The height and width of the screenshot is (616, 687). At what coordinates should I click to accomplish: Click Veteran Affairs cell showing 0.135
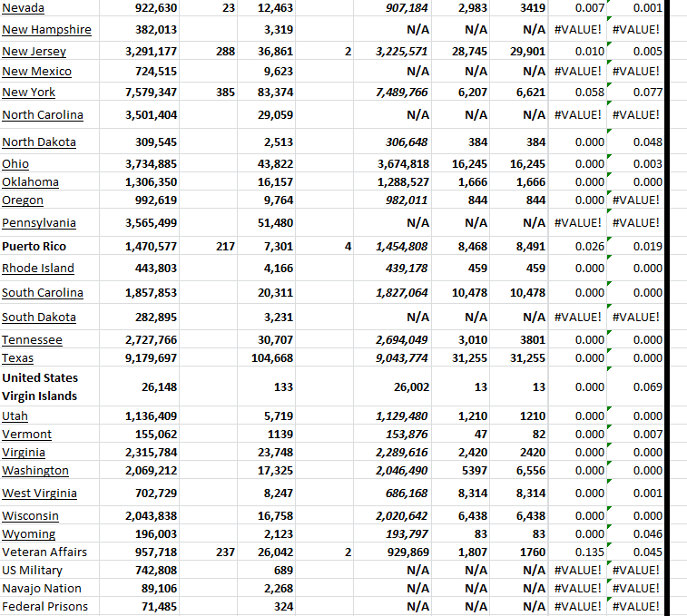(x=587, y=552)
